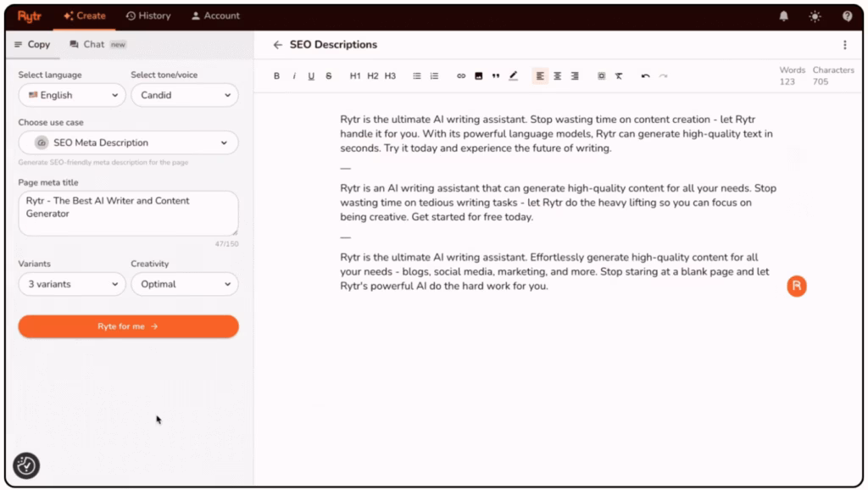Open the History menu item
868x490 pixels.
(148, 16)
